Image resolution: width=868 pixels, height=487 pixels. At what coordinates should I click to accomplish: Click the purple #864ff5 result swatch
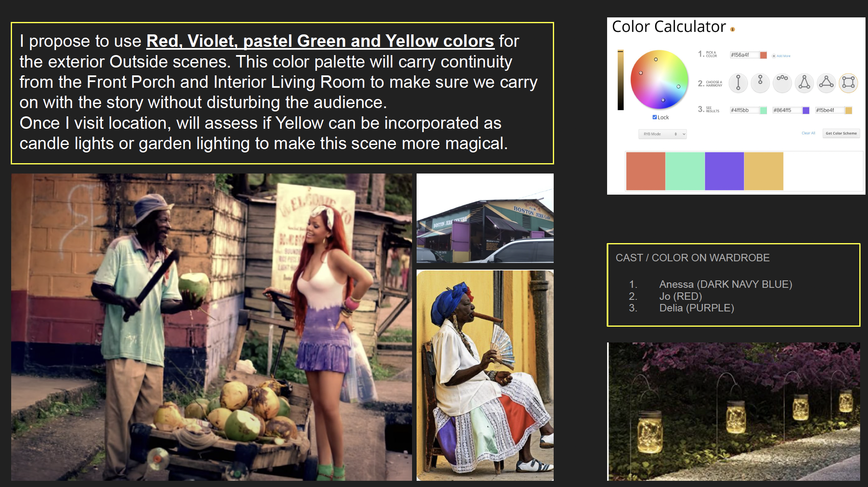click(806, 110)
